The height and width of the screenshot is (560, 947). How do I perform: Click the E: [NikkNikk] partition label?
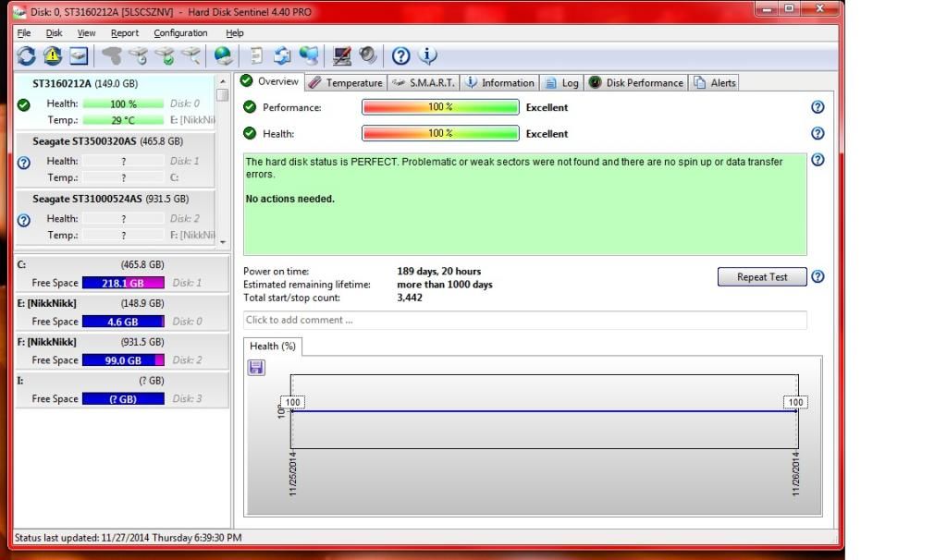click(46, 303)
